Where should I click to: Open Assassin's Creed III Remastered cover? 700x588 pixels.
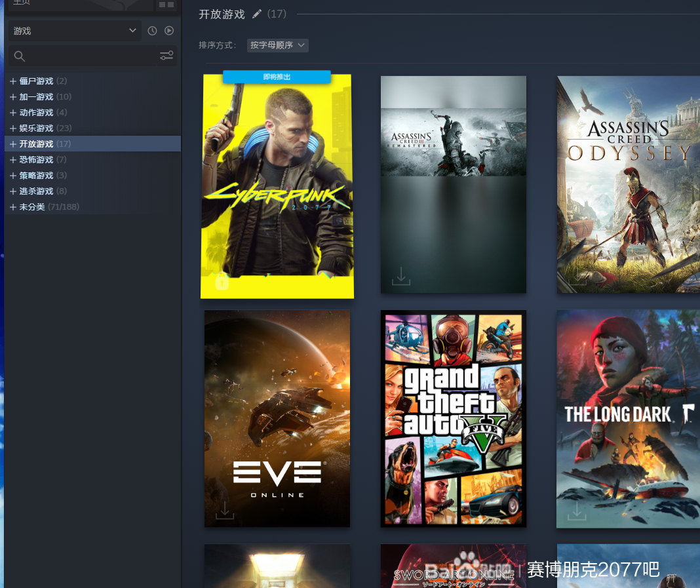[x=453, y=184]
